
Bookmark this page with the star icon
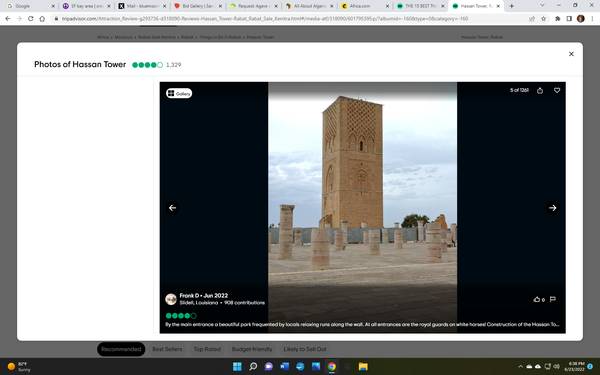543,19
